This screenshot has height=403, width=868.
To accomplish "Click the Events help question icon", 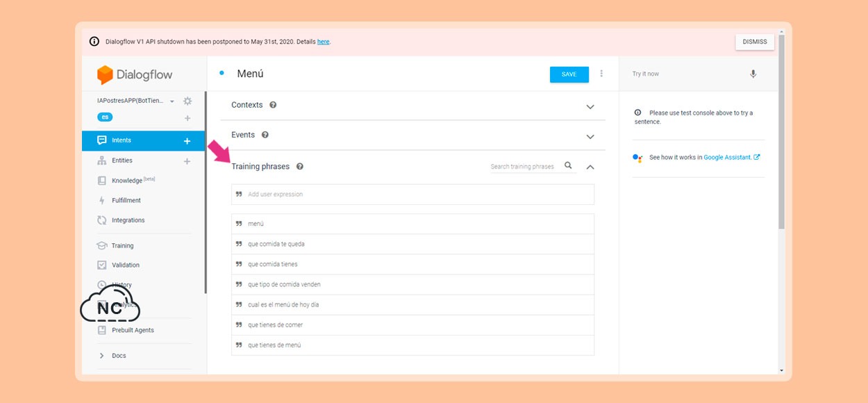I will [265, 135].
